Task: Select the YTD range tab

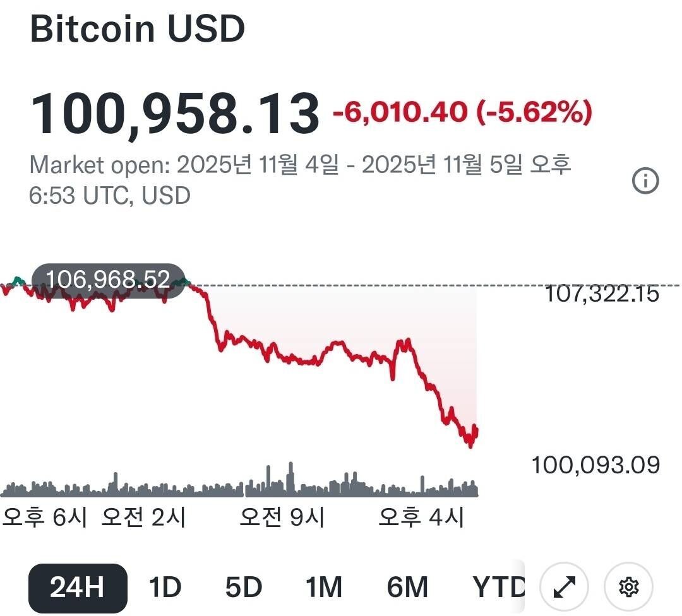Action: click(499, 588)
